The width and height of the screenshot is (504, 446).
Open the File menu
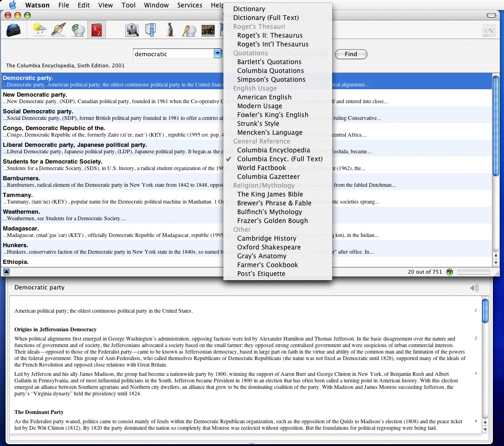click(x=64, y=5)
